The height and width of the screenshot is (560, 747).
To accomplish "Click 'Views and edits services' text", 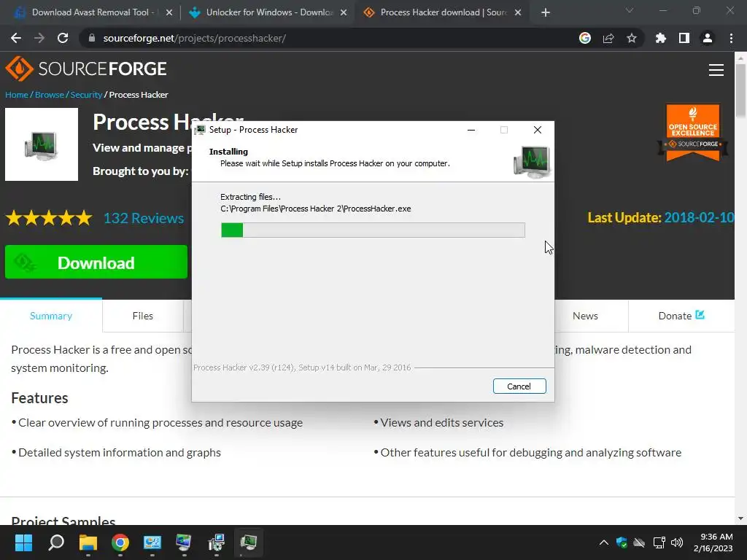I will (x=441, y=422).
